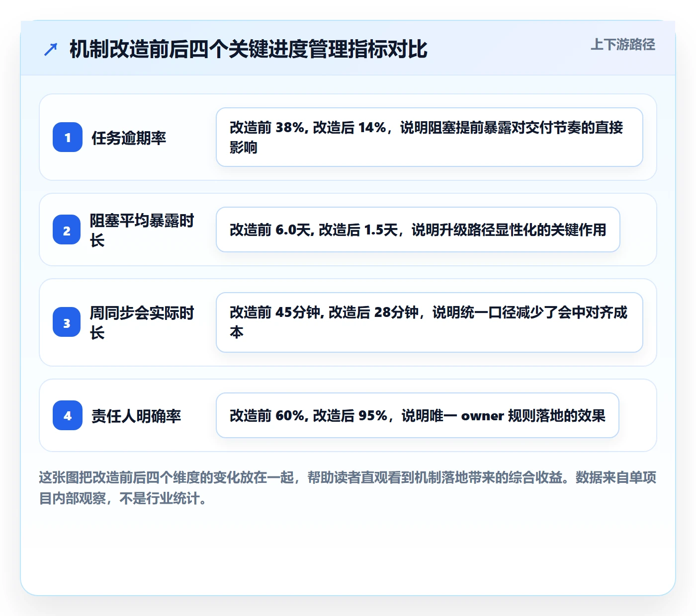Click the description box starting 改造前 6.0天

pos(418,230)
